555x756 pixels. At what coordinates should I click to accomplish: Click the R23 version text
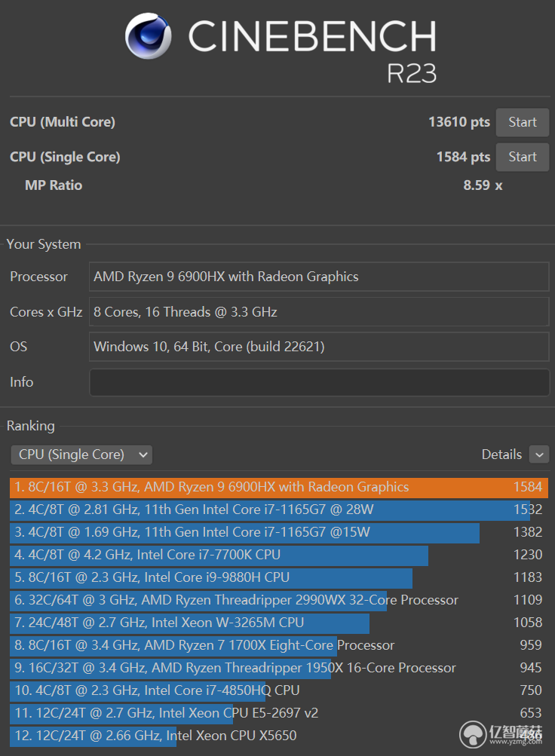click(x=412, y=73)
